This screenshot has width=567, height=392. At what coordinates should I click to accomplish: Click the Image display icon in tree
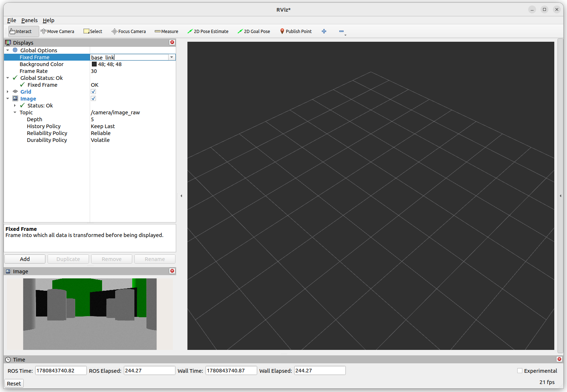15,98
